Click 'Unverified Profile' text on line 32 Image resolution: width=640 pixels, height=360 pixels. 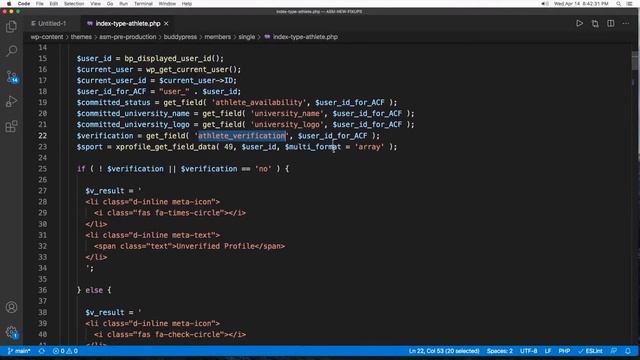(x=216, y=246)
